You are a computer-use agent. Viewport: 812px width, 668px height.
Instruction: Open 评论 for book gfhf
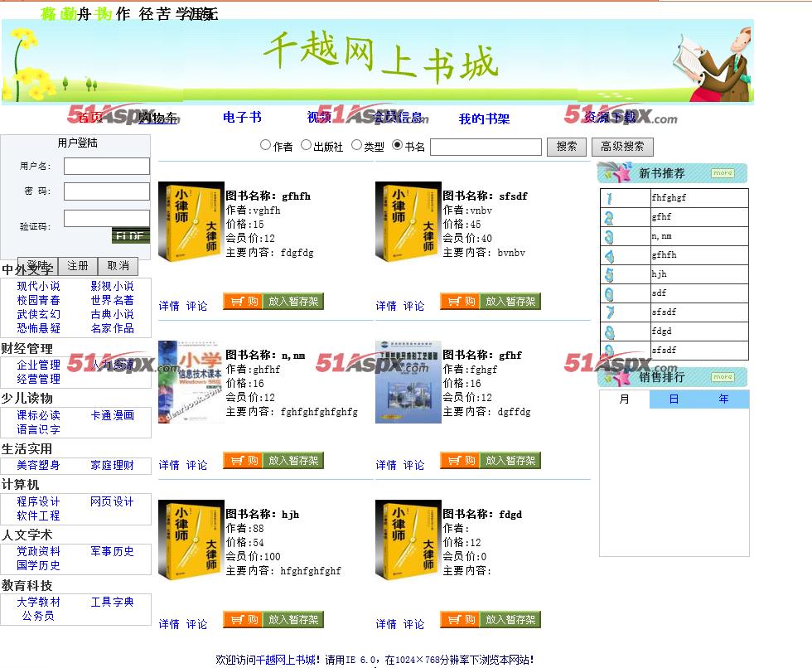[x=413, y=465]
